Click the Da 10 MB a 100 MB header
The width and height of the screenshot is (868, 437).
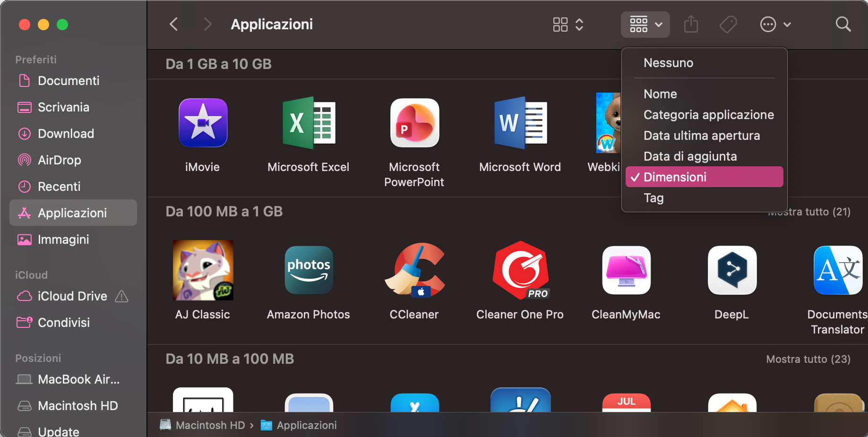click(230, 359)
